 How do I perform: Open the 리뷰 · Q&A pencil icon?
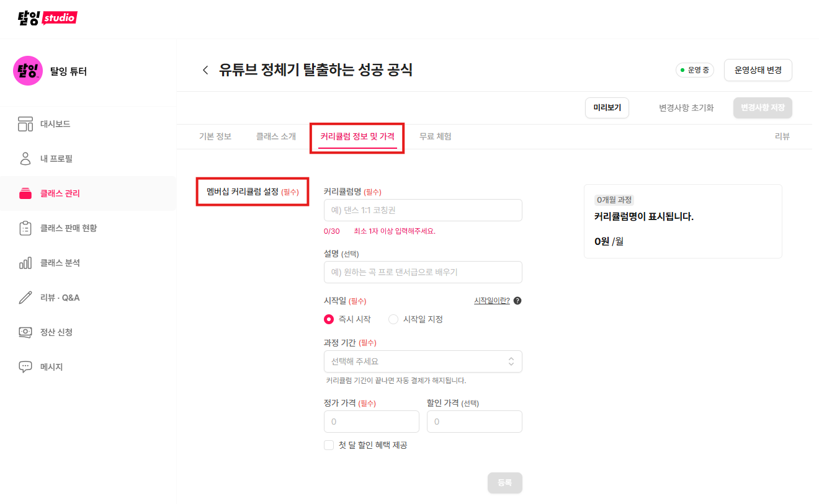[25, 298]
